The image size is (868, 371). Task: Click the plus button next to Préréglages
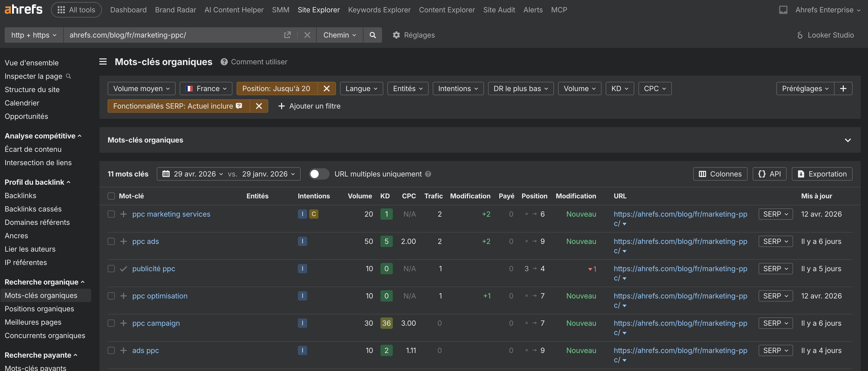[843, 89]
